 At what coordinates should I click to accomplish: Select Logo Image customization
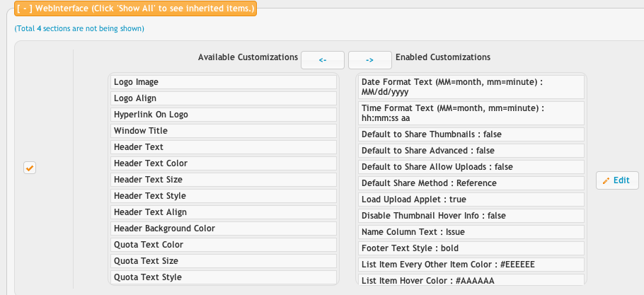(x=224, y=82)
